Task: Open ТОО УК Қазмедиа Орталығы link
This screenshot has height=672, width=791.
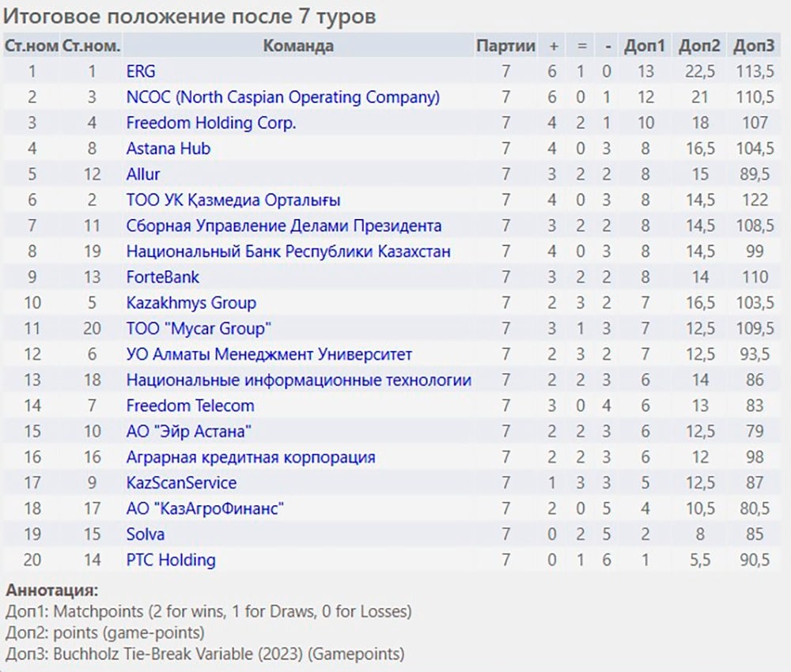Action: tap(233, 200)
